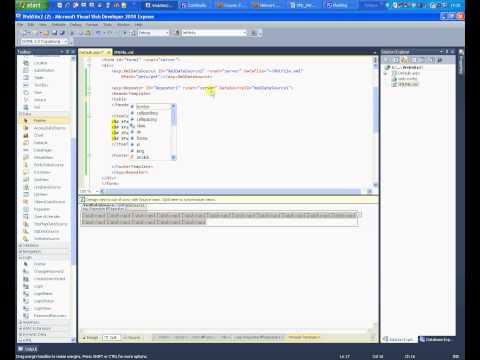Select the XmlDataSource control in Toolbox
Image resolution: width=480 pixels, height=360 pixels.
point(47,238)
